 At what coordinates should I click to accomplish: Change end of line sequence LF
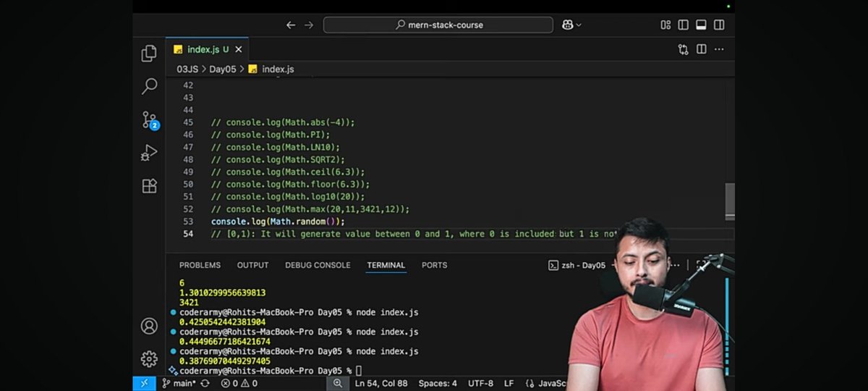pos(509,383)
